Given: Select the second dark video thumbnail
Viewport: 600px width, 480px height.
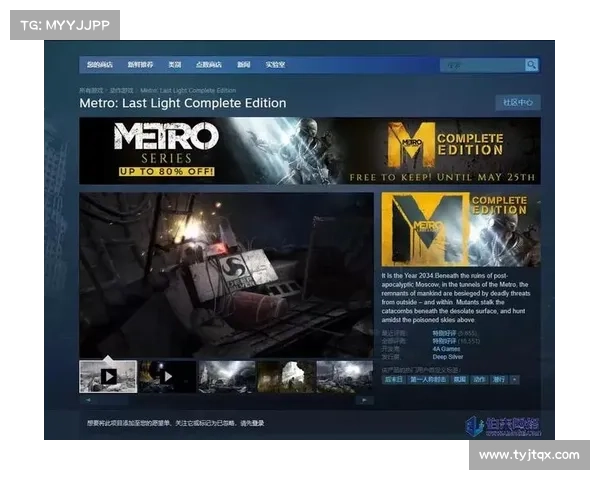Looking at the screenshot, I should (167, 377).
